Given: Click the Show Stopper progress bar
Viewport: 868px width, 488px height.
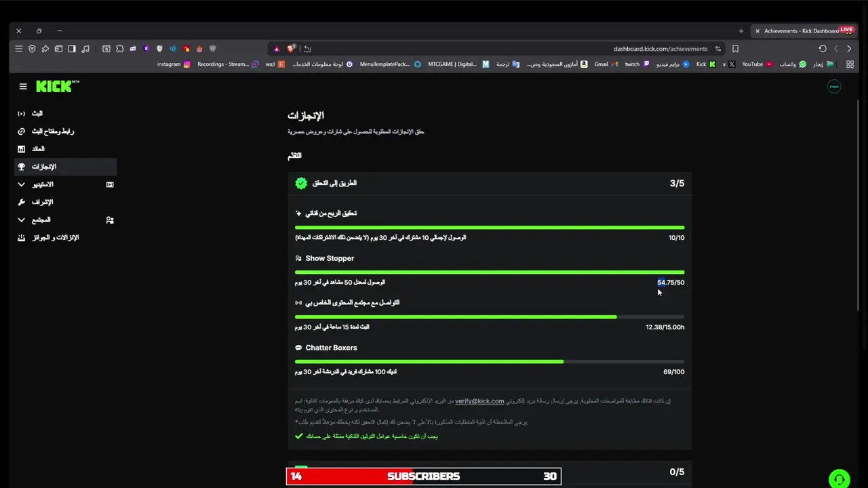Looking at the screenshot, I should (490, 272).
